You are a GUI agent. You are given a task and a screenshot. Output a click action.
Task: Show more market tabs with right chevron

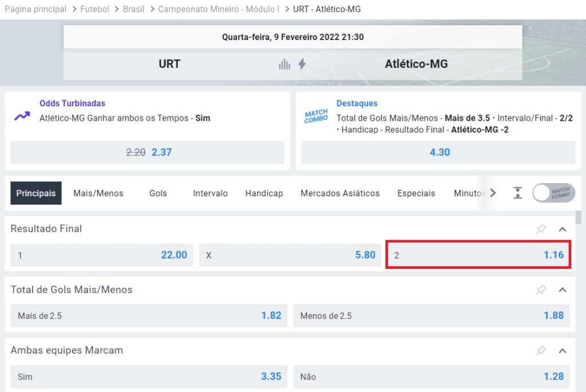click(493, 193)
